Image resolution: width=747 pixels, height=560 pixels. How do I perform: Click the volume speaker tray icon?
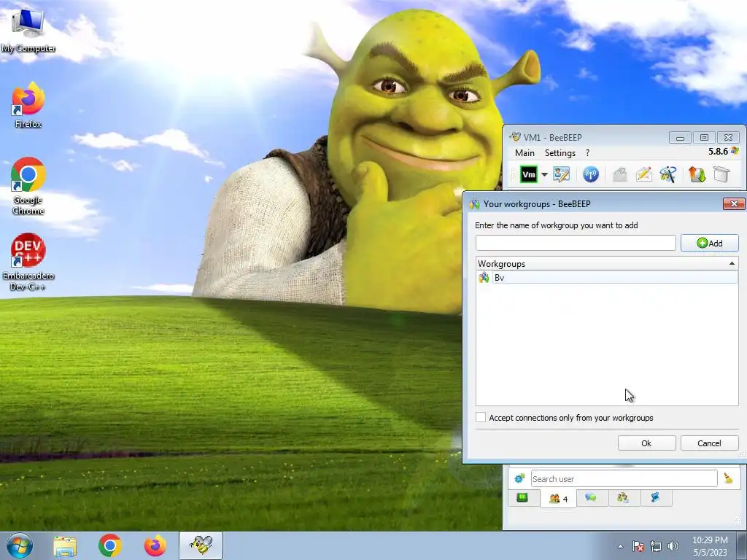pos(673,546)
